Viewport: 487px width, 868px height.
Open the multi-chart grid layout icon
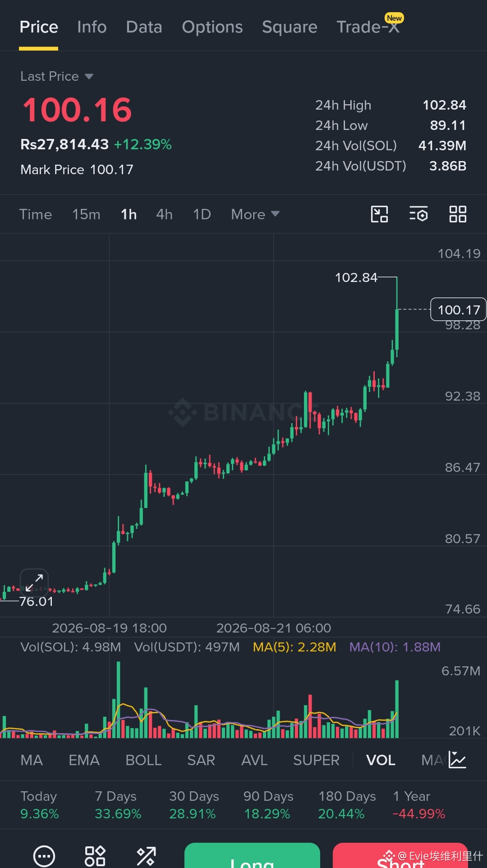pyautogui.click(x=458, y=214)
